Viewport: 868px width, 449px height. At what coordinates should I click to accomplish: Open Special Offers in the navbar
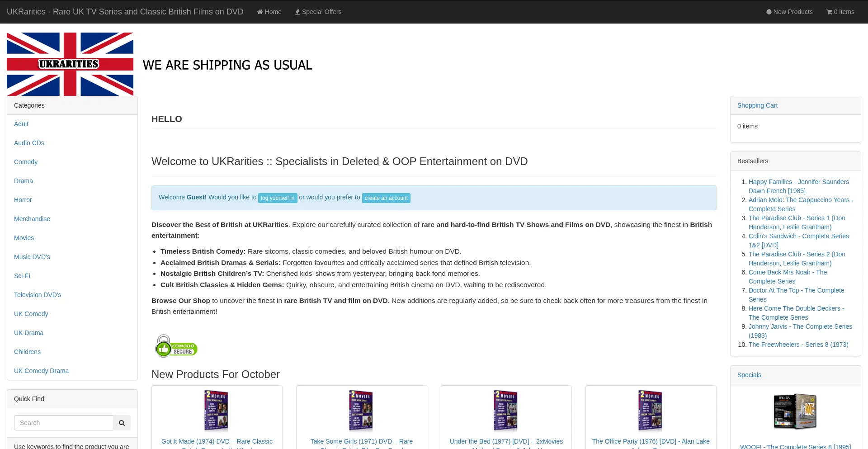[x=318, y=12]
